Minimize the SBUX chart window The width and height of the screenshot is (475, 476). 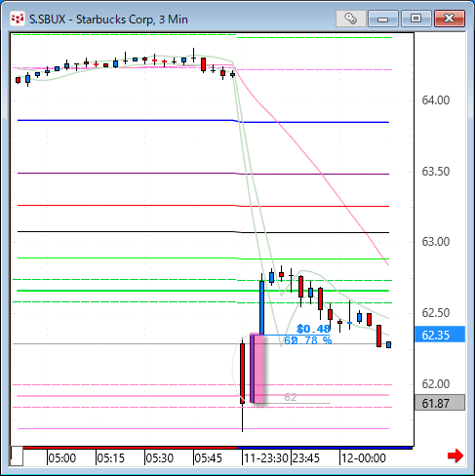click(383, 19)
